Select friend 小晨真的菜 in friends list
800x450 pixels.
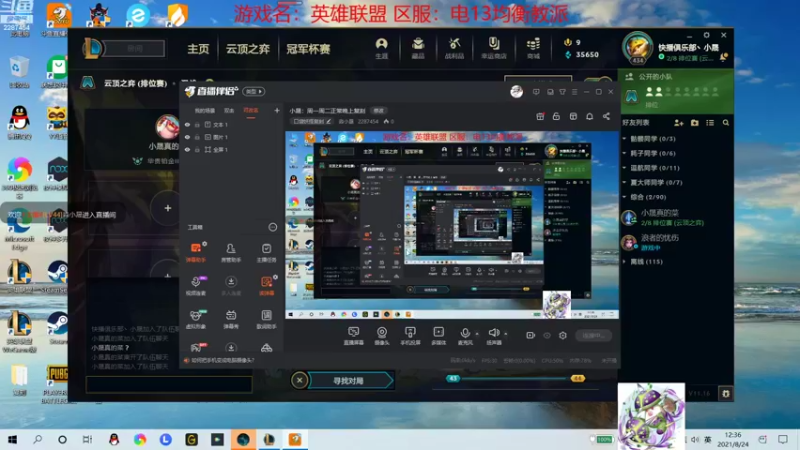point(675,218)
